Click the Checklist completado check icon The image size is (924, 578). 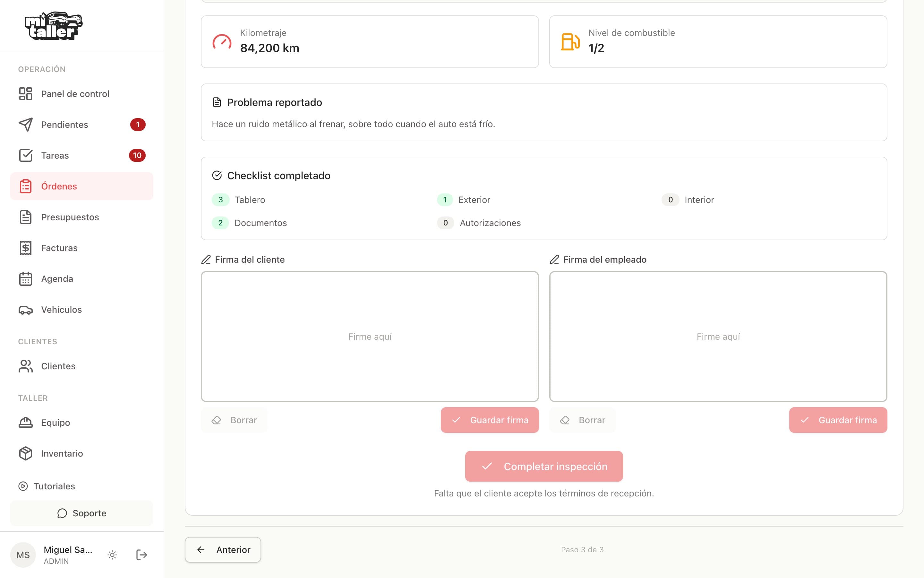[217, 175]
